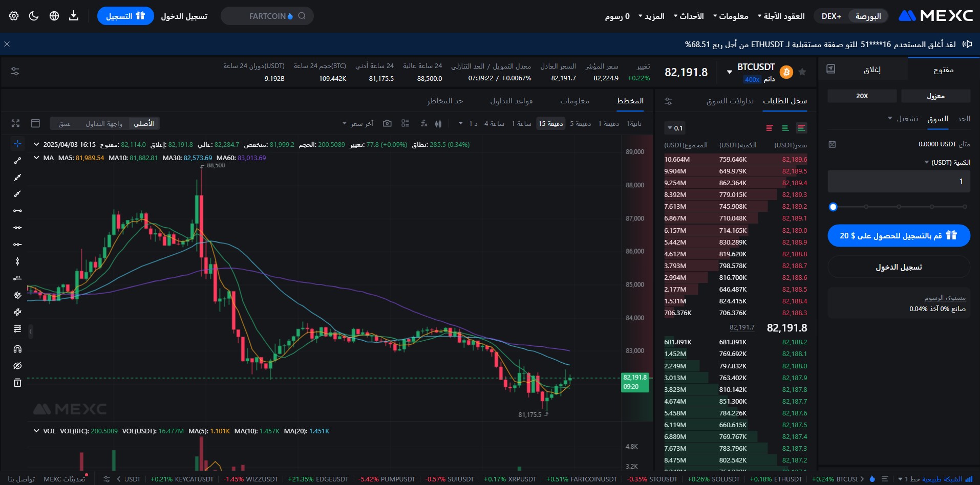Open language globe icon
Screen dimensions: 980x485
(x=54, y=16)
